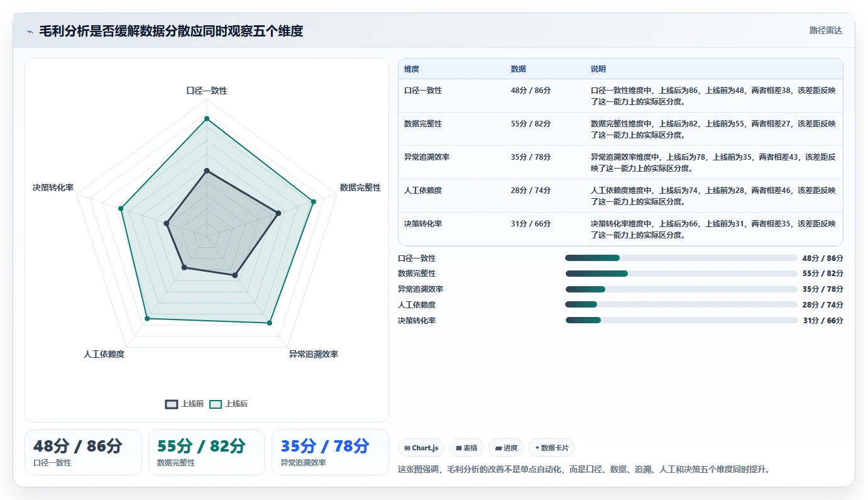Click 数据完整性 in the table's first column
This screenshot has width=868, height=500.
click(423, 124)
